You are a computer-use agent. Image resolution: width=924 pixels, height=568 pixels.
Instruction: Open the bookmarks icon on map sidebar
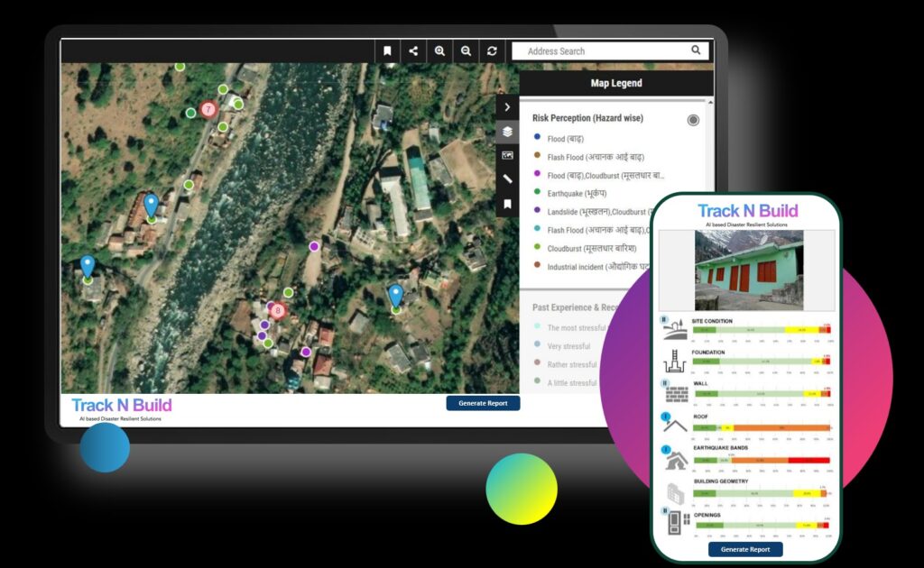(x=507, y=204)
